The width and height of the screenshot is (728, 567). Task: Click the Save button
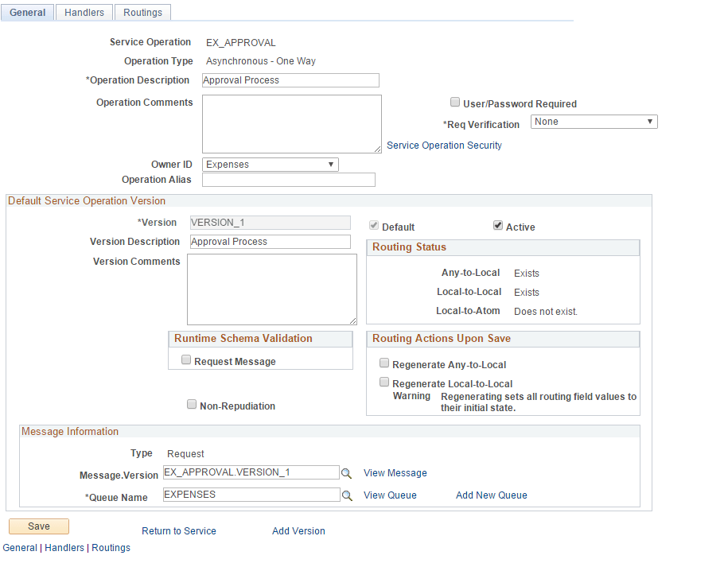pyautogui.click(x=39, y=526)
